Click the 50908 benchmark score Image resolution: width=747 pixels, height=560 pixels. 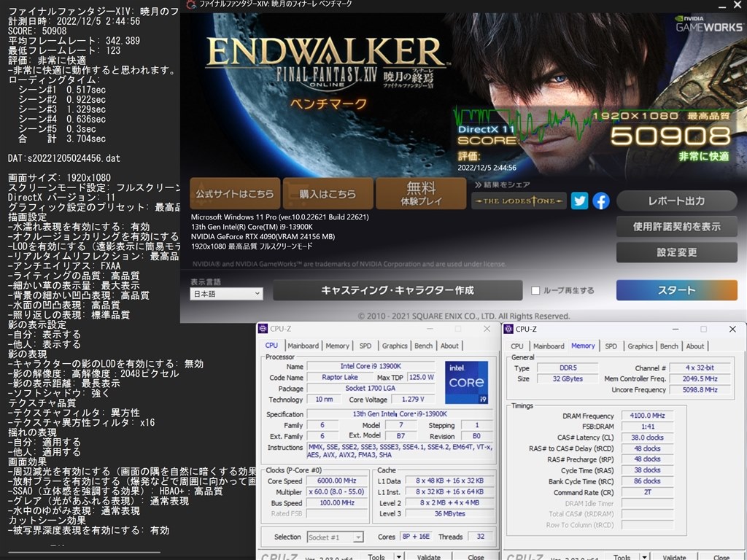670,136
